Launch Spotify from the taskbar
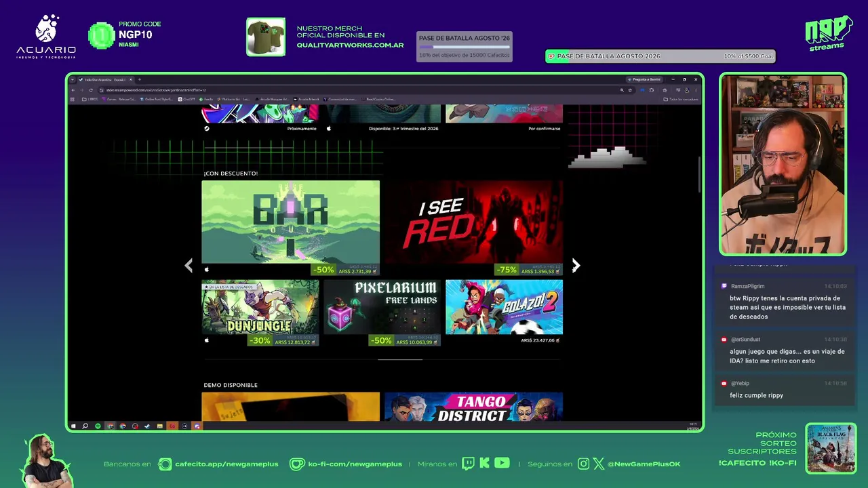The height and width of the screenshot is (488, 868). 98,426
